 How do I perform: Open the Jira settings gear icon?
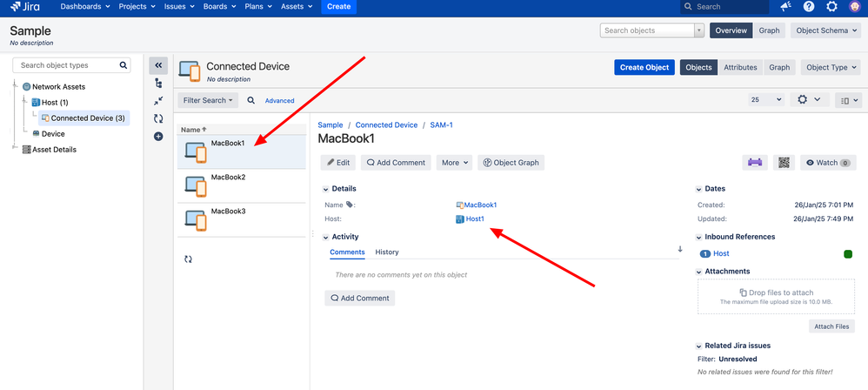pos(831,7)
